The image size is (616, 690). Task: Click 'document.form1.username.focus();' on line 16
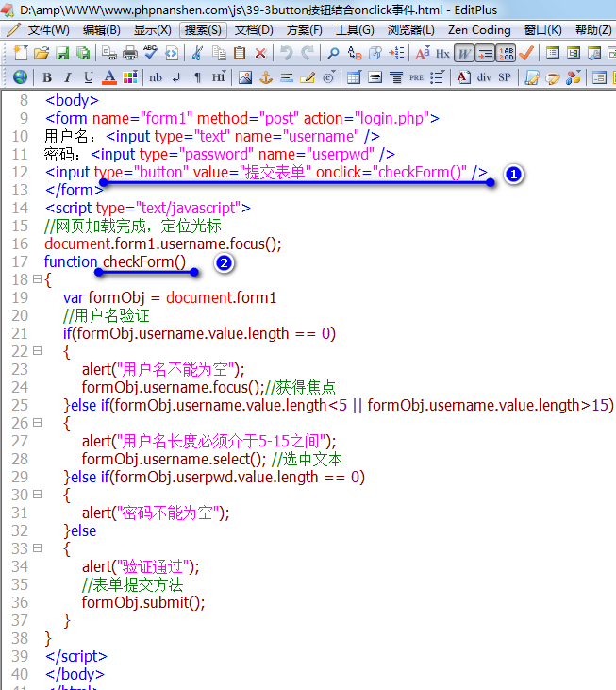[x=162, y=244]
